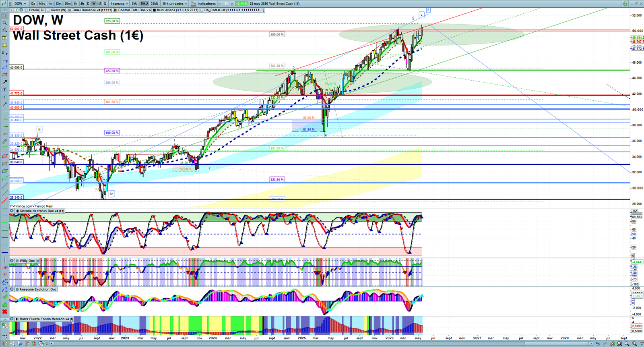The image size is (644, 347).
Task: Click the Control Total Doc color swatch
Action: pyautogui.click(x=116, y=10)
